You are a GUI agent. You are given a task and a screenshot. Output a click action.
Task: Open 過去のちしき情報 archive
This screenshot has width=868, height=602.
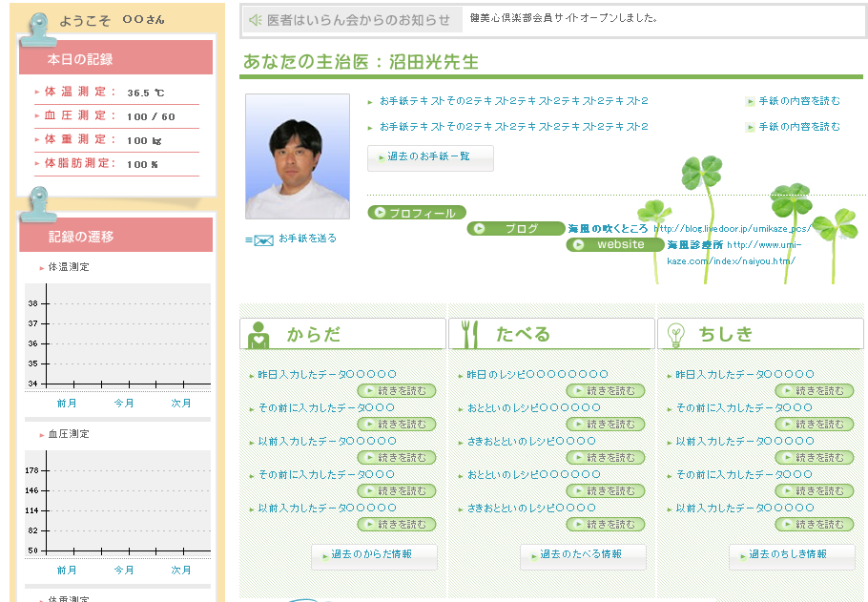(791, 555)
